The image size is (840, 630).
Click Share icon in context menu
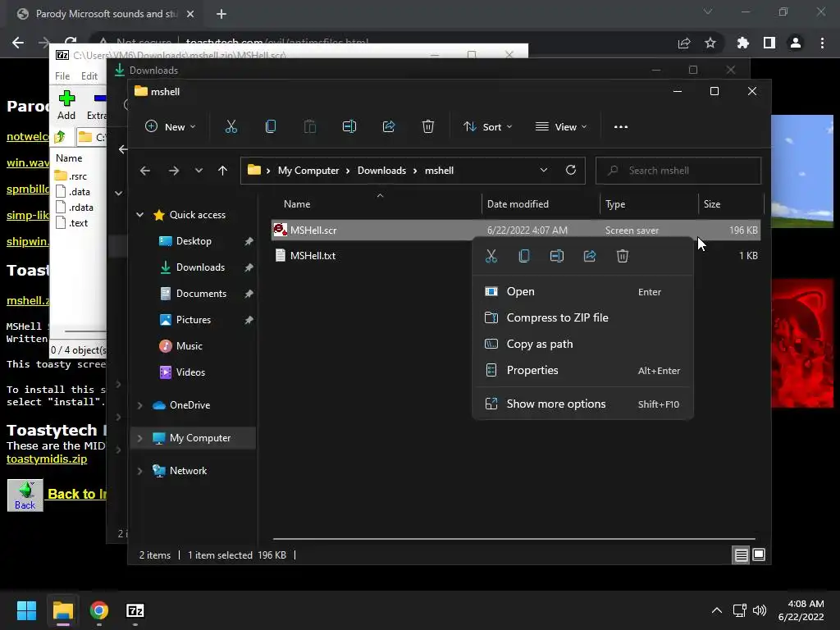pos(590,256)
